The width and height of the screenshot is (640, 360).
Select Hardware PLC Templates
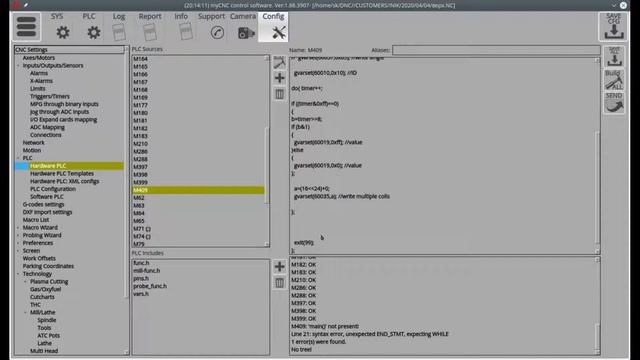pyautogui.click(x=62, y=173)
